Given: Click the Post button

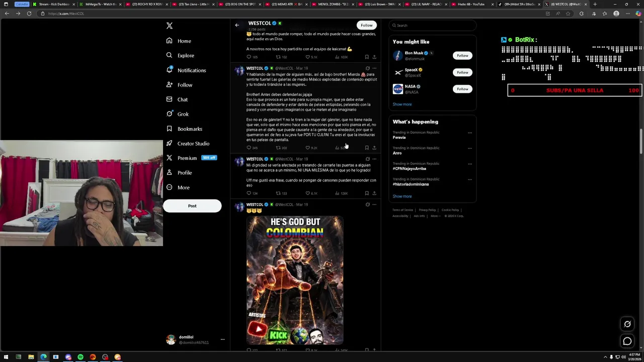Looking at the screenshot, I should (192, 206).
